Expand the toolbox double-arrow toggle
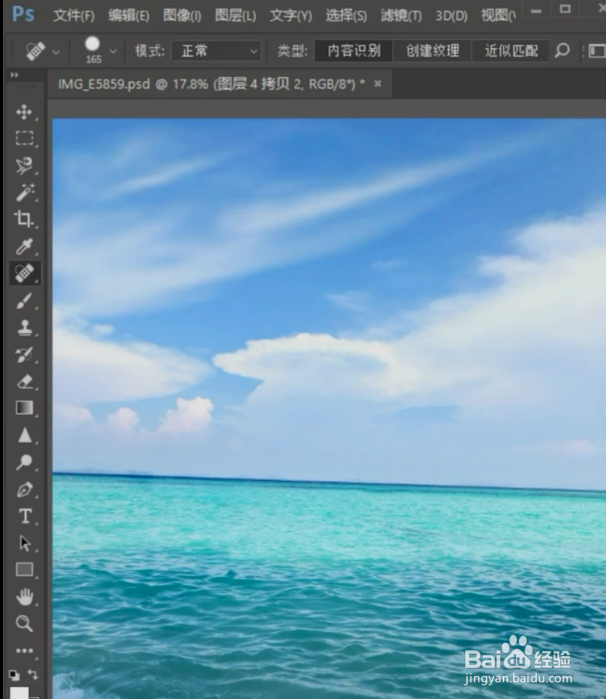The height and width of the screenshot is (699, 606). click(14, 75)
